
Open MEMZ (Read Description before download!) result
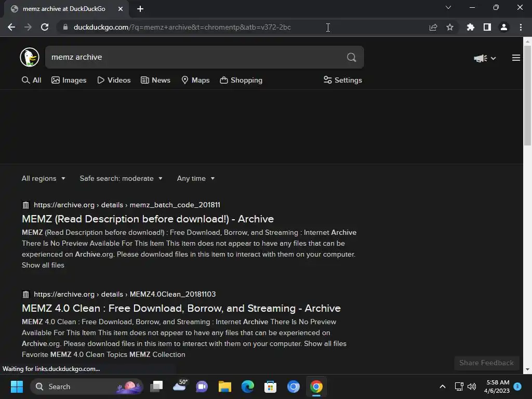click(x=148, y=219)
